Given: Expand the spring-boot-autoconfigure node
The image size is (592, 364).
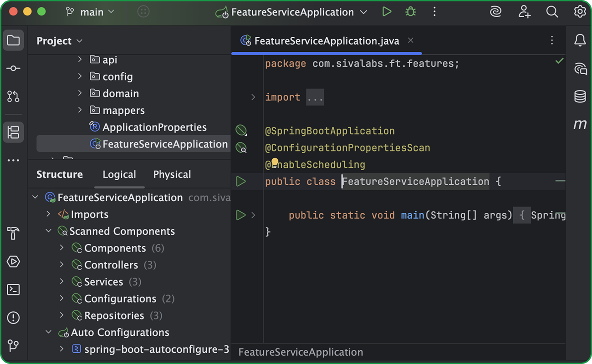Looking at the screenshot, I should 62,349.
